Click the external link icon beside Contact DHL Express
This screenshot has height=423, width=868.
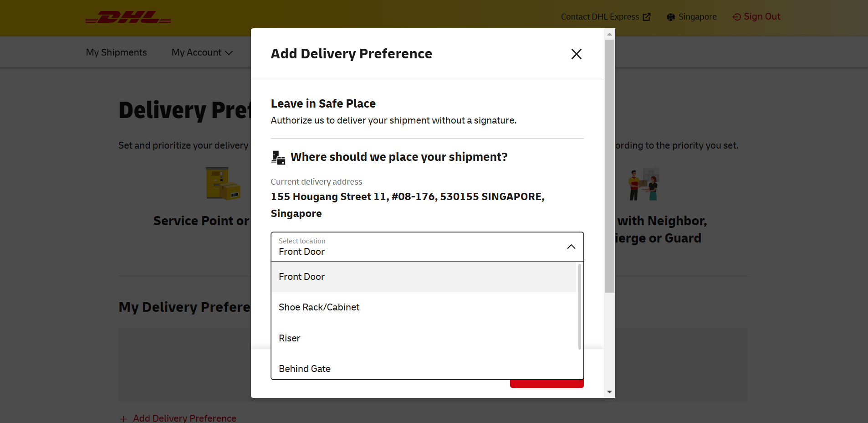646,16
